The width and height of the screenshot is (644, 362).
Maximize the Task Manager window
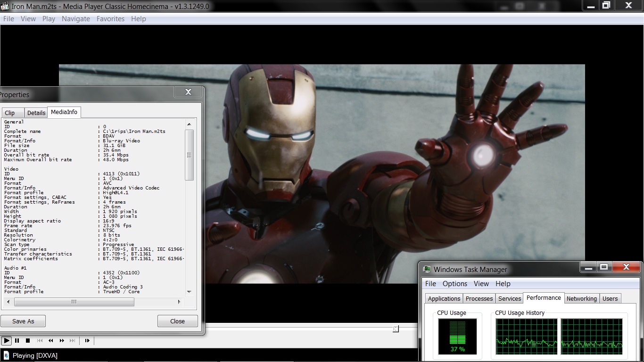tap(603, 267)
